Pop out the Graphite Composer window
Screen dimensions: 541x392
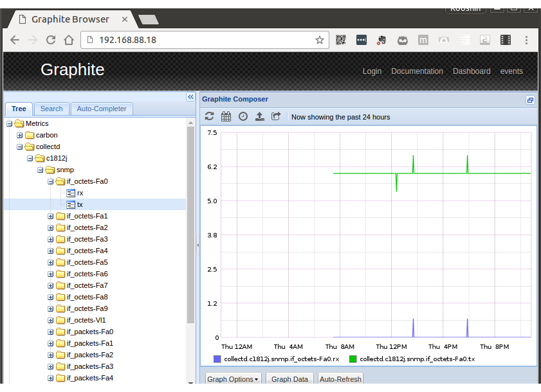(529, 100)
